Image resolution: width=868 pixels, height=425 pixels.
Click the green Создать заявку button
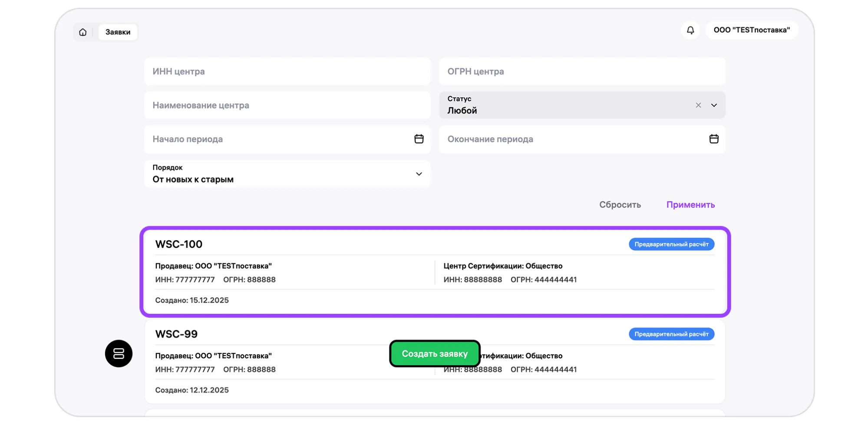(435, 353)
